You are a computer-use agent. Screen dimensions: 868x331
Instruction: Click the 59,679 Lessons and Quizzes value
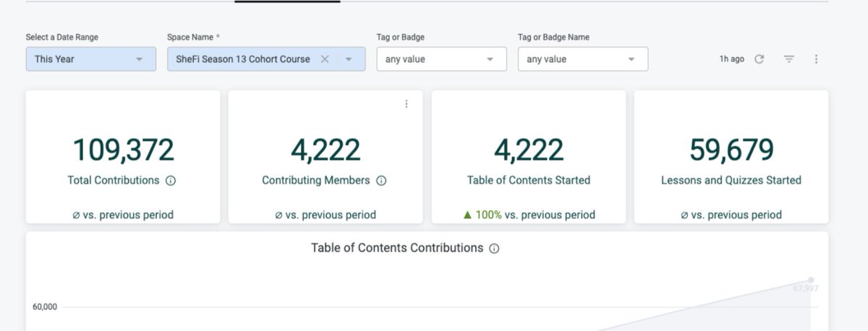coord(731,150)
